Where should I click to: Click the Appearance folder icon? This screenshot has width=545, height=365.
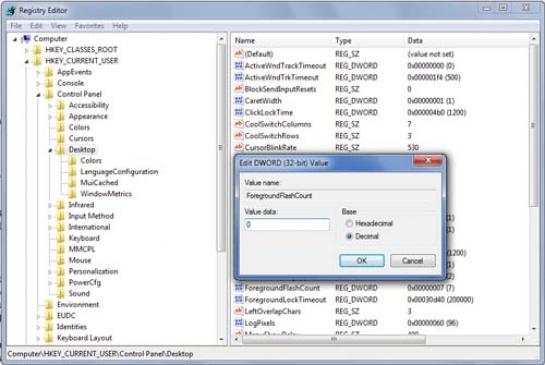(61, 116)
